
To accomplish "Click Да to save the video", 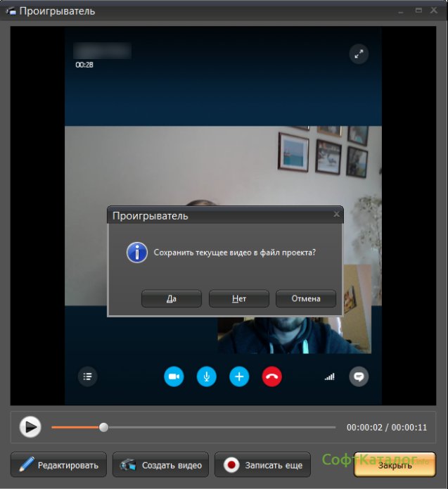I will (x=172, y=298).
